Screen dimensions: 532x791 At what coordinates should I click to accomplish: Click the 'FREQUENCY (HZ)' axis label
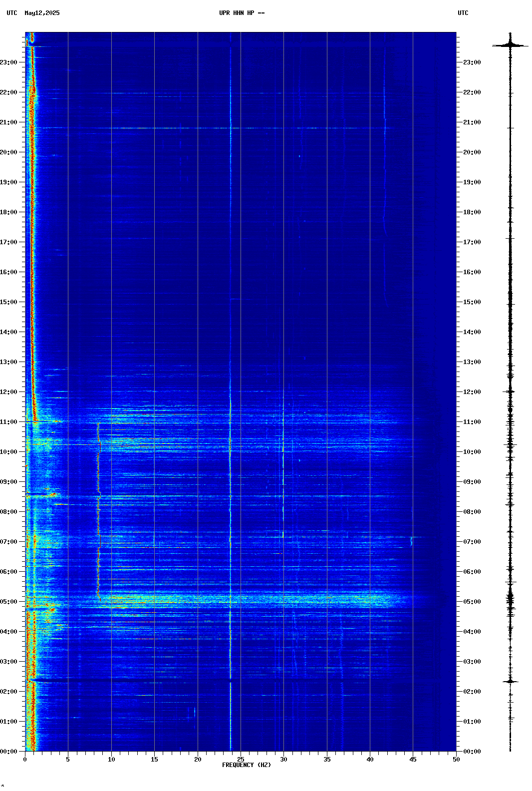point(247,765)
